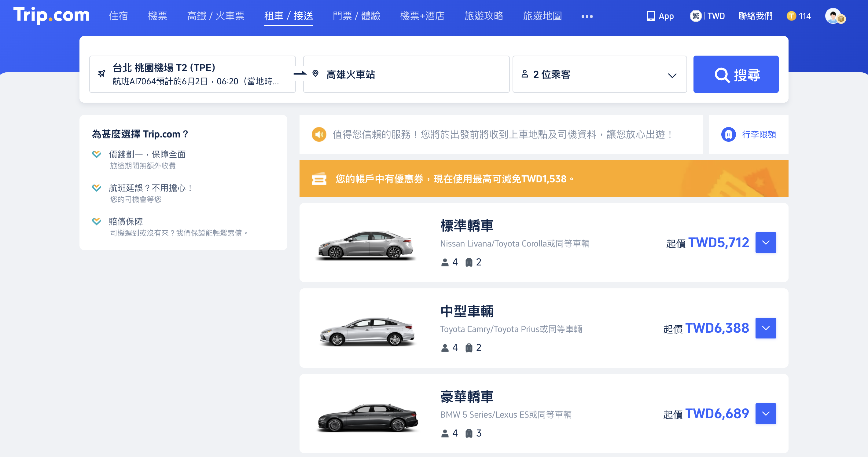Click the 豪華轎車 title

pos(467,397)
